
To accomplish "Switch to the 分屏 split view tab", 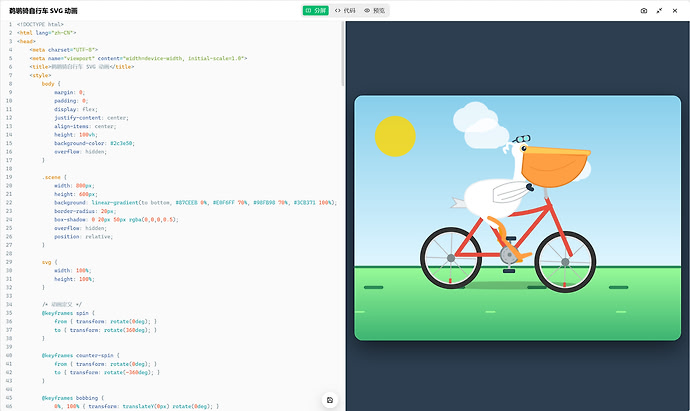I will (316, 11).
